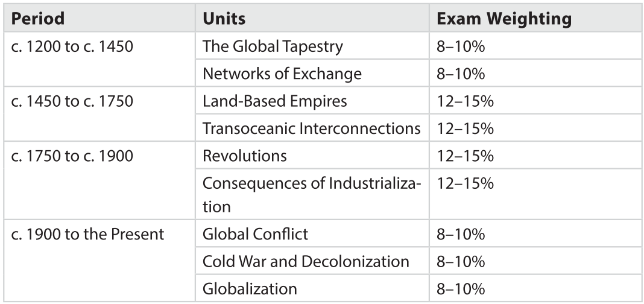Viewport: 644px width, 304px height.
Task: Click the Units column header
Action: point(224,19)
